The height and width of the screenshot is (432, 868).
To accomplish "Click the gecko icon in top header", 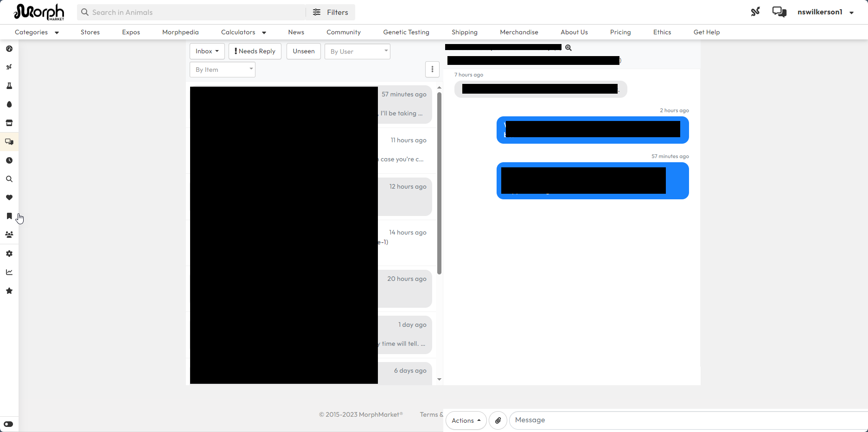I will point(755,12).
